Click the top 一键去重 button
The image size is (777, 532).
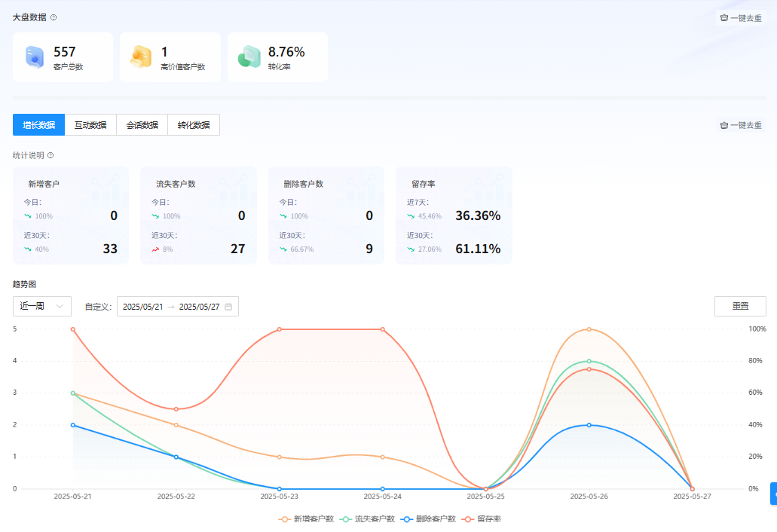(x=741, y=18)
